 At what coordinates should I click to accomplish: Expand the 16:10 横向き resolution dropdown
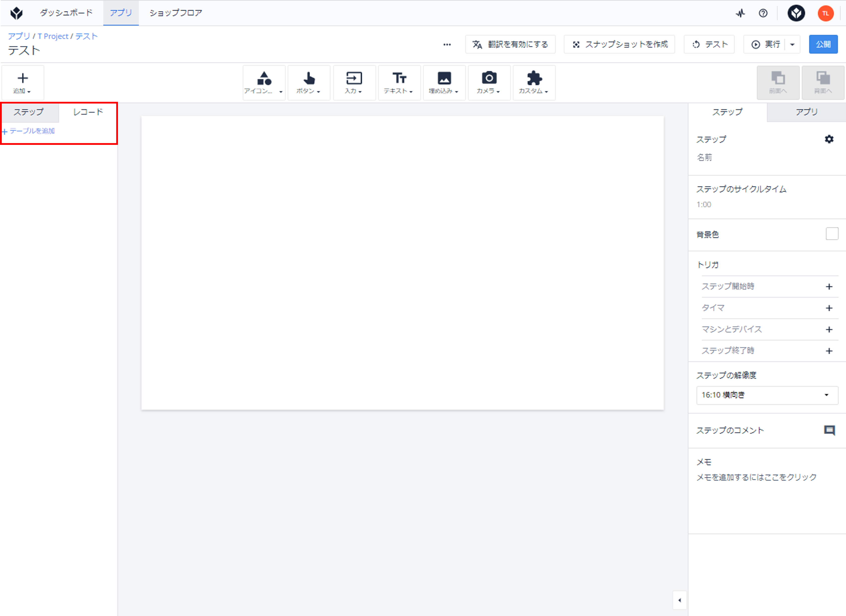point(767,395)
